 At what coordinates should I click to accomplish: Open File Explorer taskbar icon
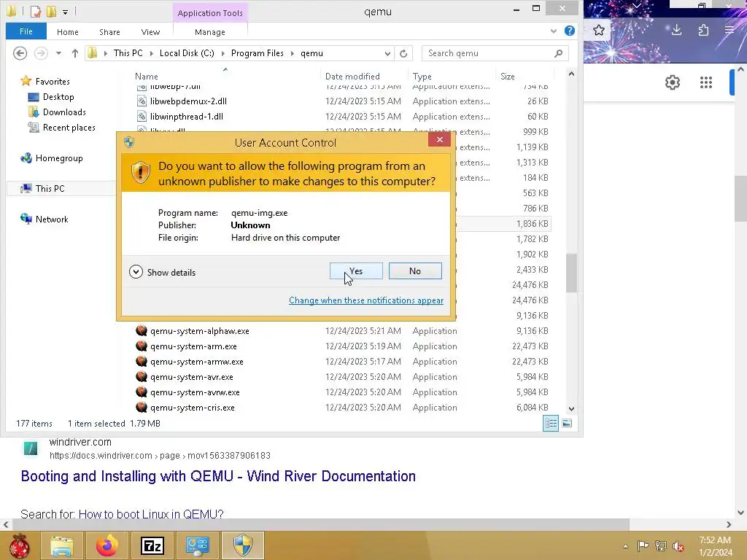tap(62, 545)
